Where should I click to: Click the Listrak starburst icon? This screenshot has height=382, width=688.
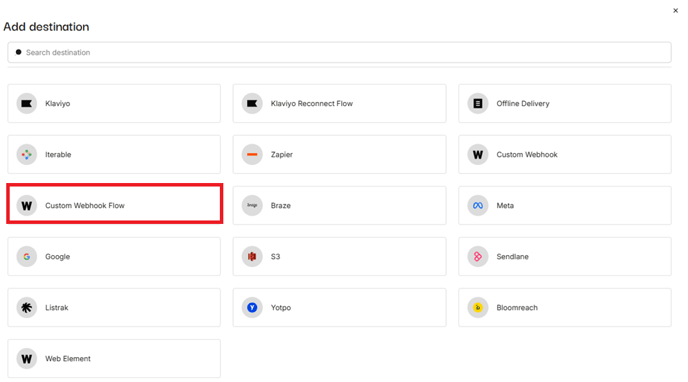[27, 307]
